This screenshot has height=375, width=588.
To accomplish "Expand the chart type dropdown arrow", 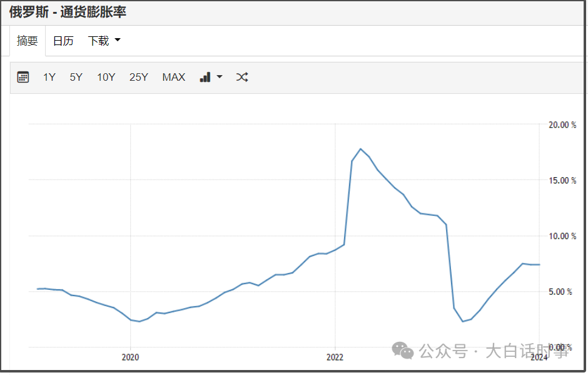I will point(220,77).
